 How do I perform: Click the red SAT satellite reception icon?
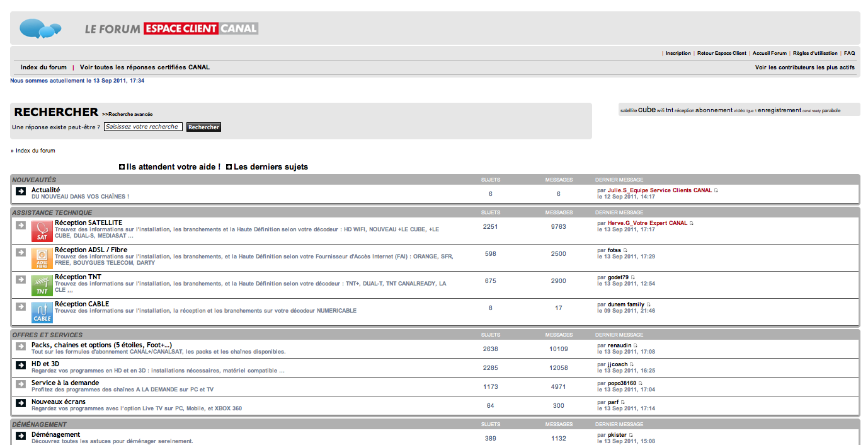coord(42,231)
